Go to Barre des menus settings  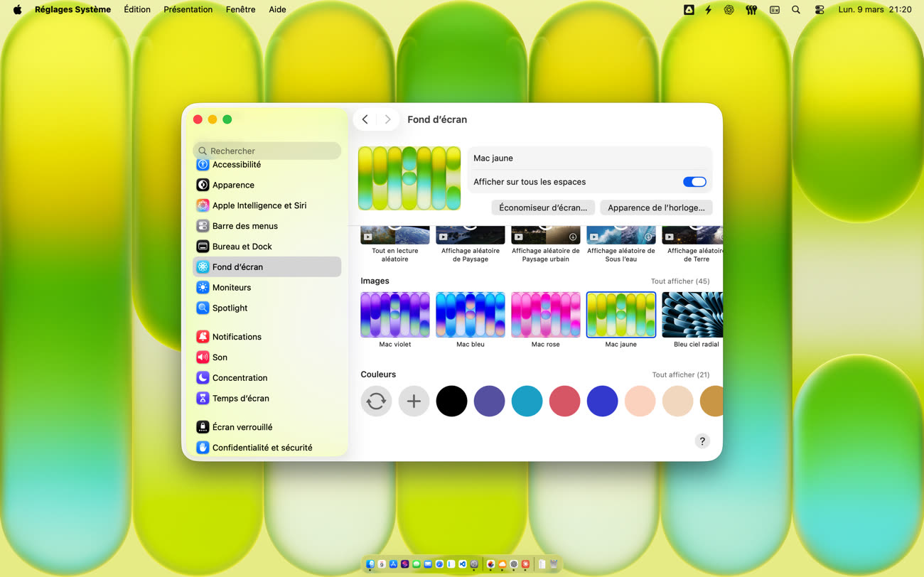[245, 226]
